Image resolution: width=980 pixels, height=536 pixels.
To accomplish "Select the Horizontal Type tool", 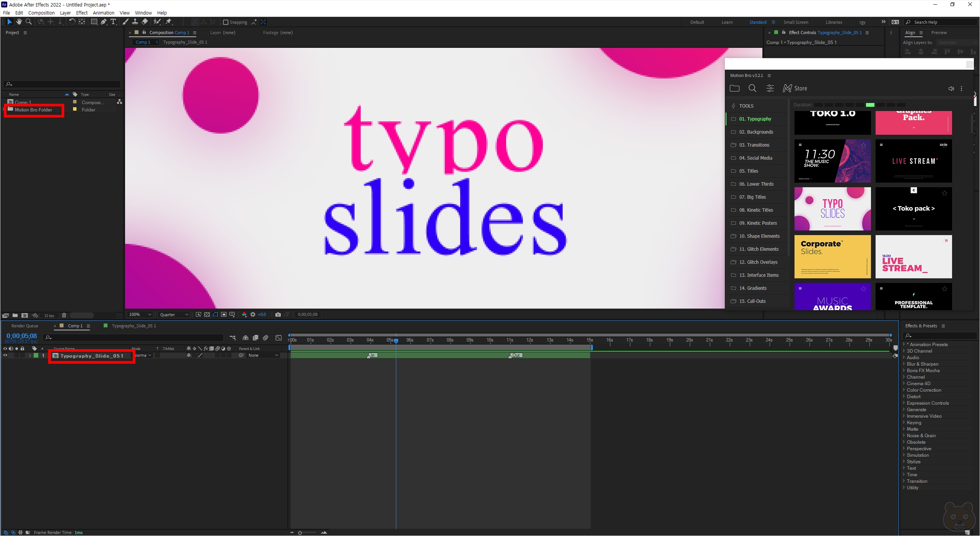I will [x=113, y=22].
